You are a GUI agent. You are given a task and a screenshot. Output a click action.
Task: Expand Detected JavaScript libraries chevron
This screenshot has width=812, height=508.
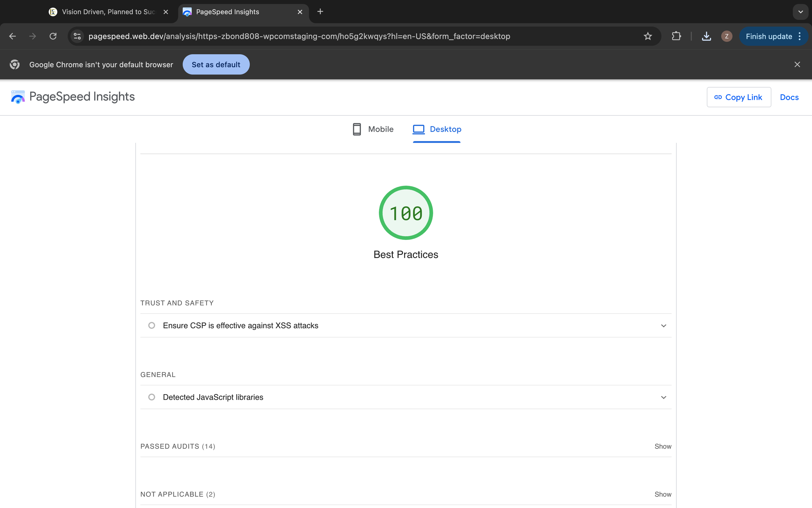[663, 397]
